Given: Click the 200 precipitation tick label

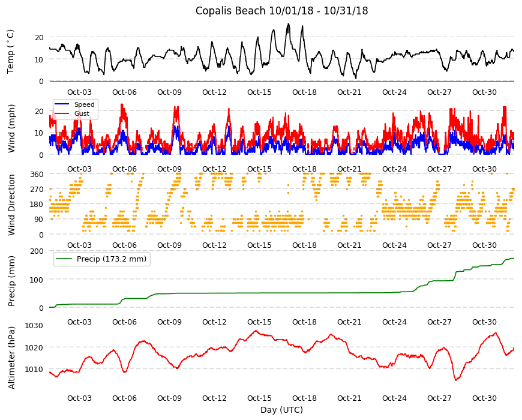Looking at the screenshot, I should click(x=37, y=251).
